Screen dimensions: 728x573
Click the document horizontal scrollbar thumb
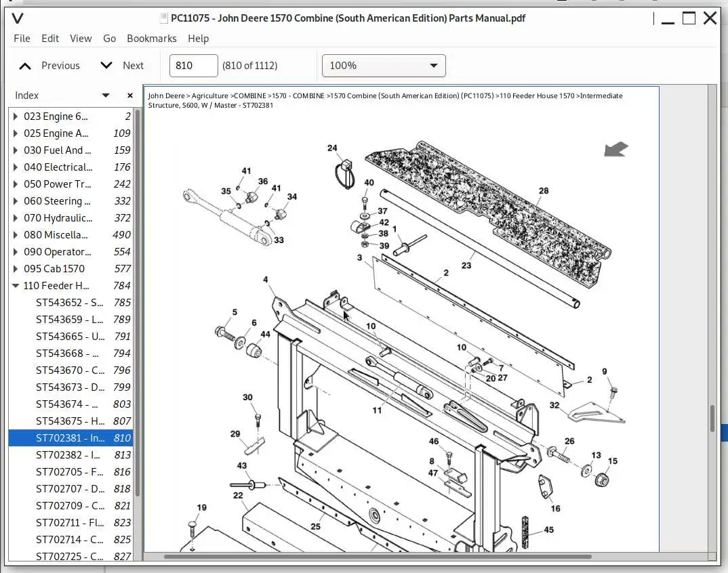tap(378, 556)
